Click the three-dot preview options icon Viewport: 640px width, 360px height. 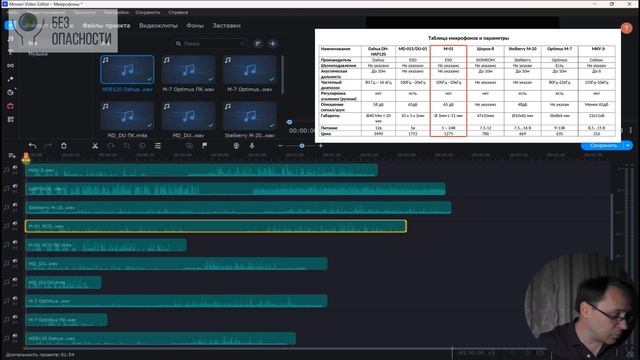[x=631, y=130]
